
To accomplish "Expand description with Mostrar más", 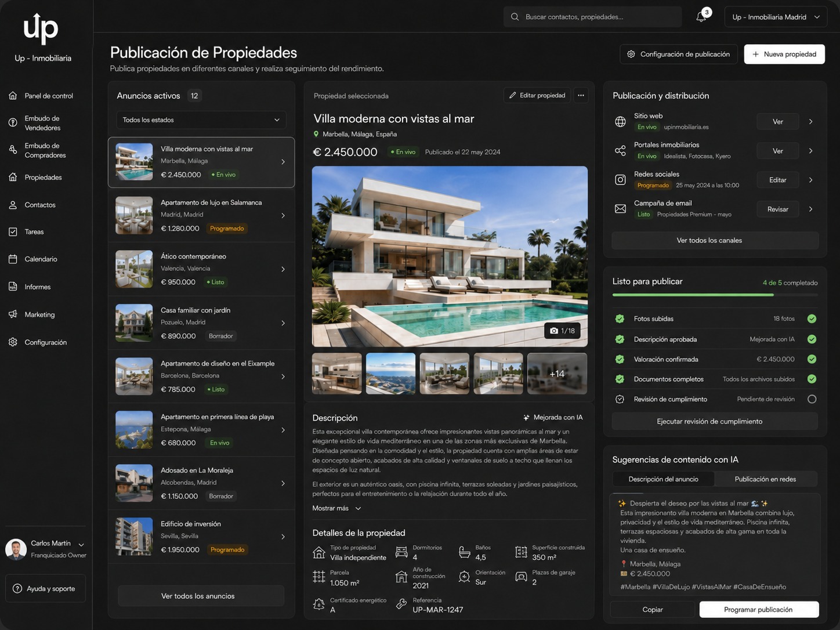I will pyautogui.click(x=336, y=508).
